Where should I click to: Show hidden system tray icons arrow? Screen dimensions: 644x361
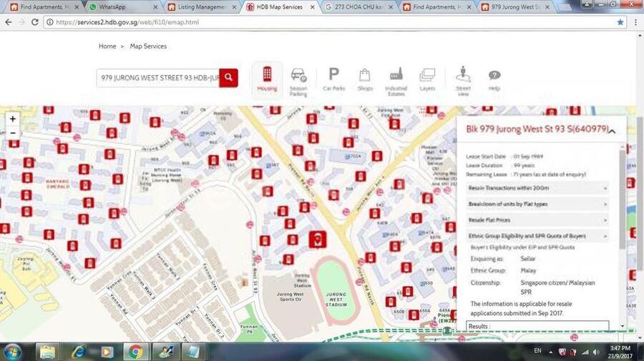pos(551,352)
